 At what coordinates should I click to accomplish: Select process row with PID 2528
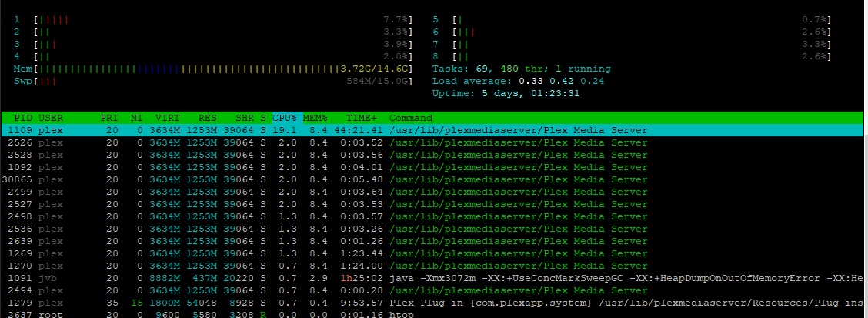[432, 155]
